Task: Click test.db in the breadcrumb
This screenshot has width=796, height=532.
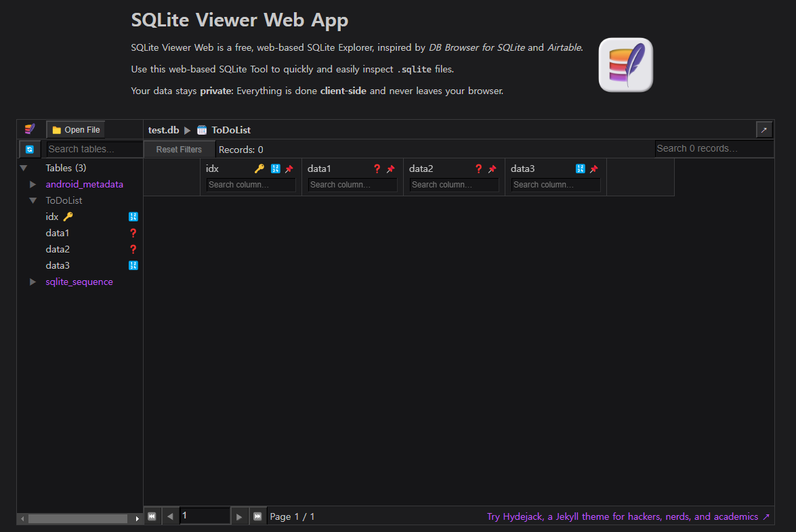Action: [x=163, y=130]
